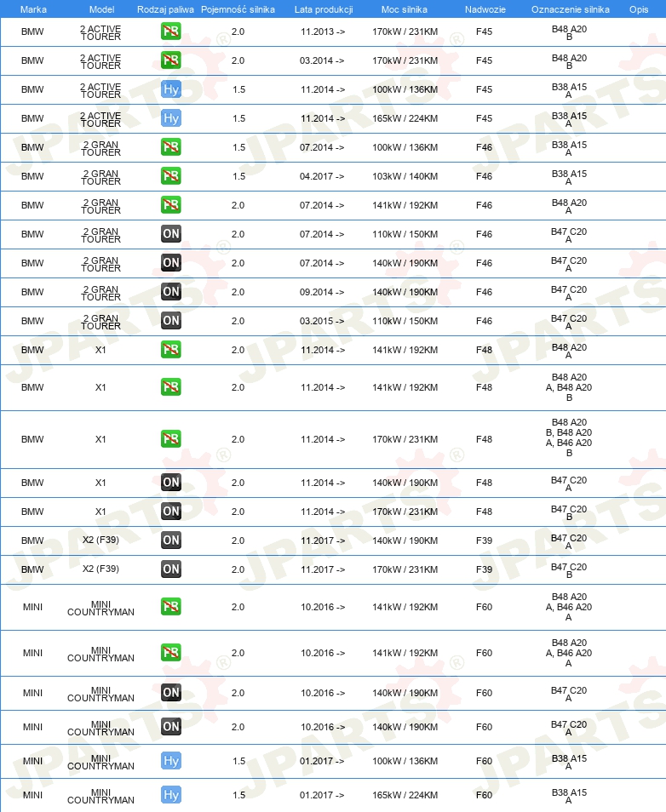Click ON diesel icon in X2 (F39) 170kW row
The width and height of the screenshot is (666, 812).
pyautogui.click(x=171, y=569)
